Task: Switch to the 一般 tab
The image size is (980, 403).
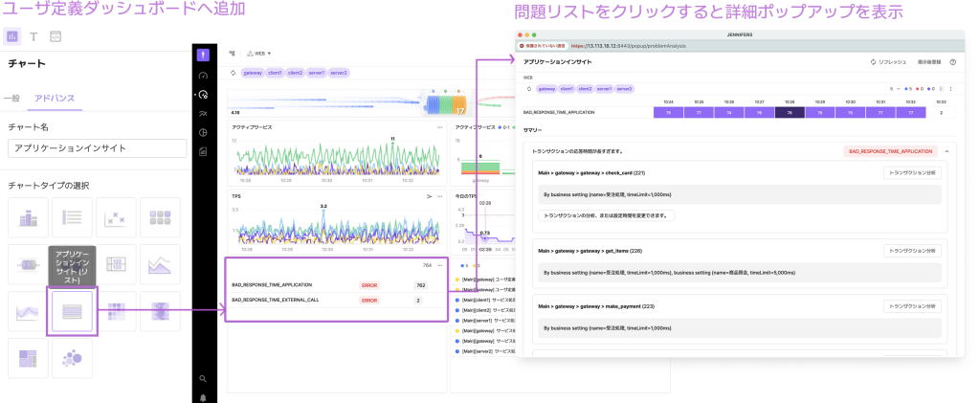Action: pos(11,98)
